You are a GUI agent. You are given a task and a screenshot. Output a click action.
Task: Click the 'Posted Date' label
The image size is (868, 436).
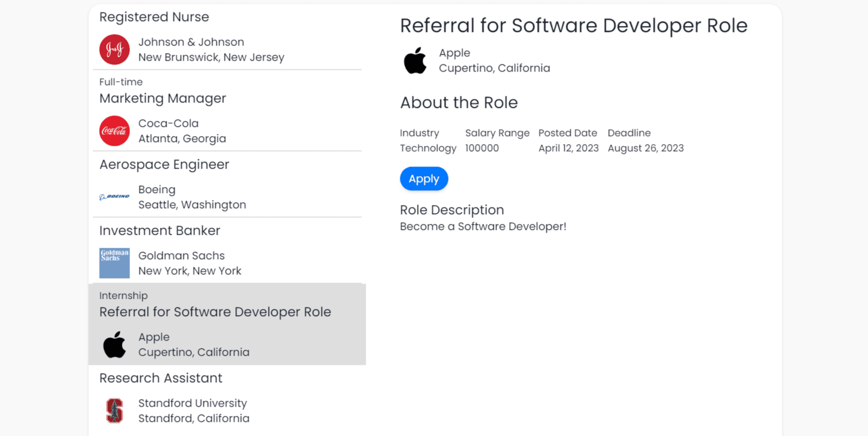pyautogui.click(x=568, y=133)
